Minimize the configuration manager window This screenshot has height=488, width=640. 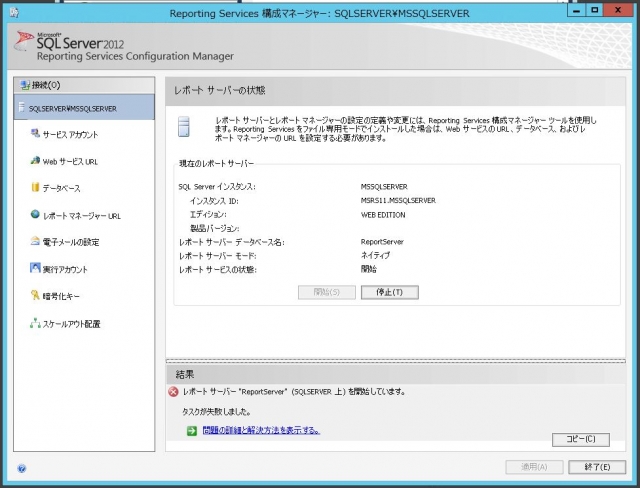tap(576, 11)
